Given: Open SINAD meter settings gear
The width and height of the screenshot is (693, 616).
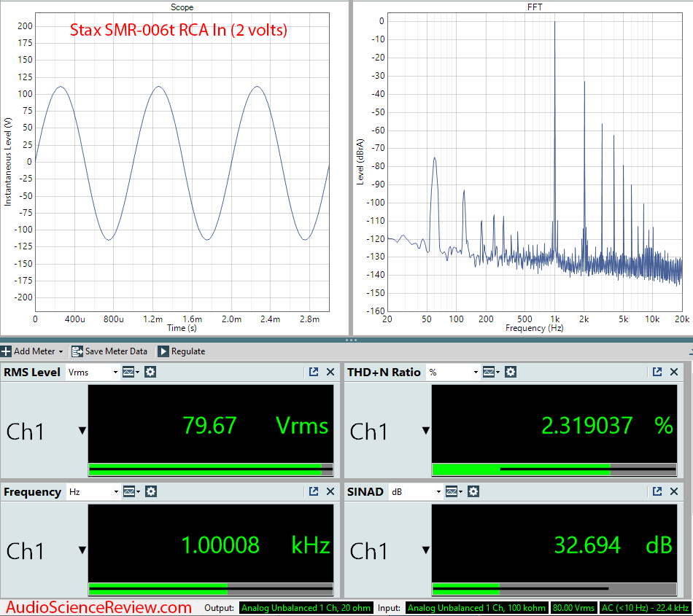Looking at the screenshot, I should click(x=473, y=491).
